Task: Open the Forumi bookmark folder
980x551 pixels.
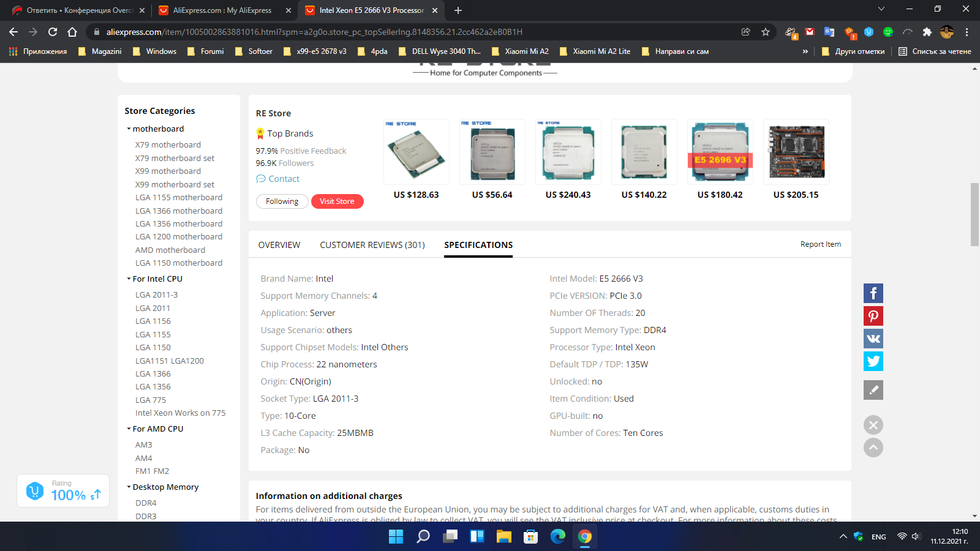Action: tap(206, 51)
